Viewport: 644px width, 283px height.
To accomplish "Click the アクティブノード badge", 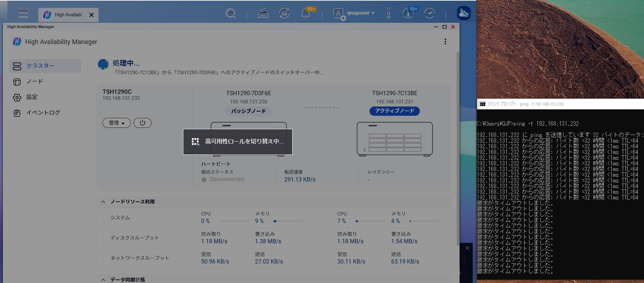I will pyautogui.click(x=395, y=111).
